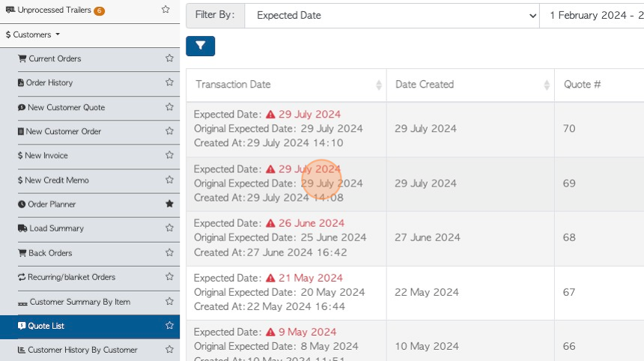Open Unprocessed Trailers with badge
Screen dimensions: 644x361
[x=55, y=10]
